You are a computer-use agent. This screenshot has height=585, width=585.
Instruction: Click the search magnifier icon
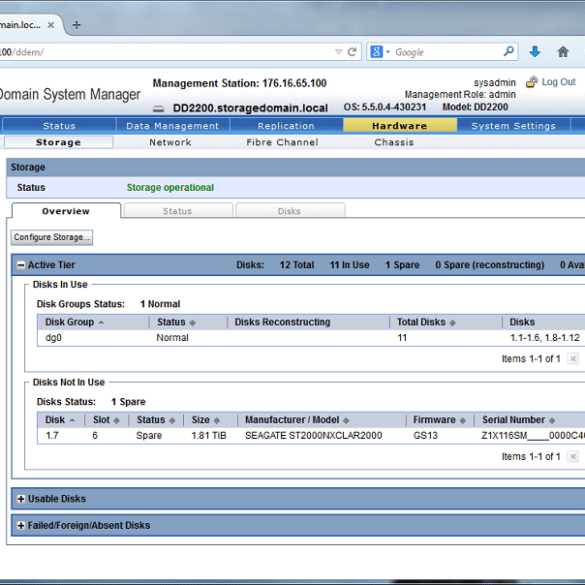coord(509,51)
